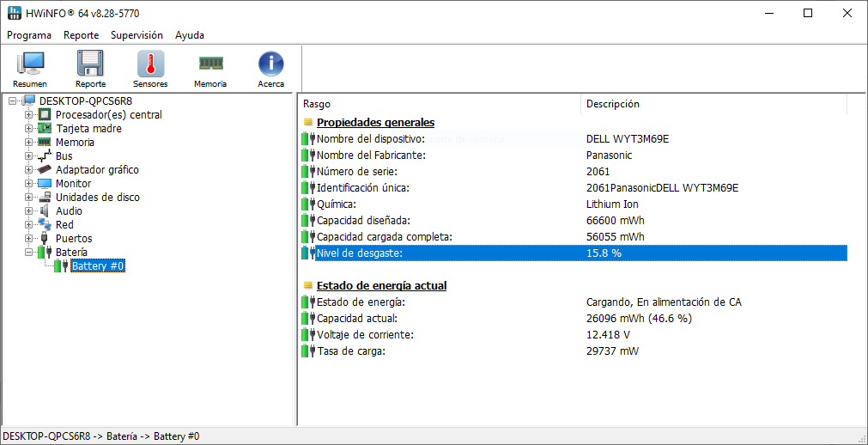Open the Programa menu
868x445 pixels.
29,35
